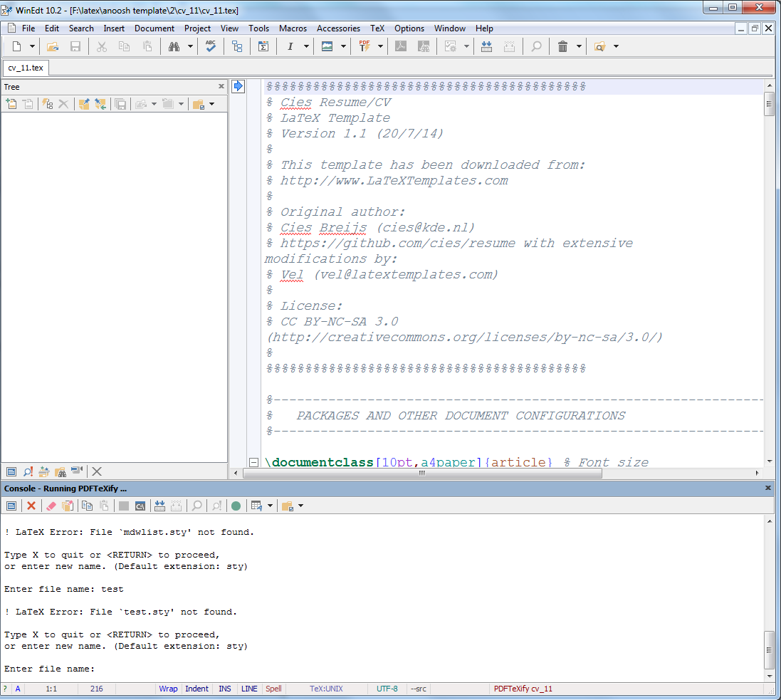Open dropdown arrow next to PDFTeXify icon

pyautogui.click(x=381, y=46)
